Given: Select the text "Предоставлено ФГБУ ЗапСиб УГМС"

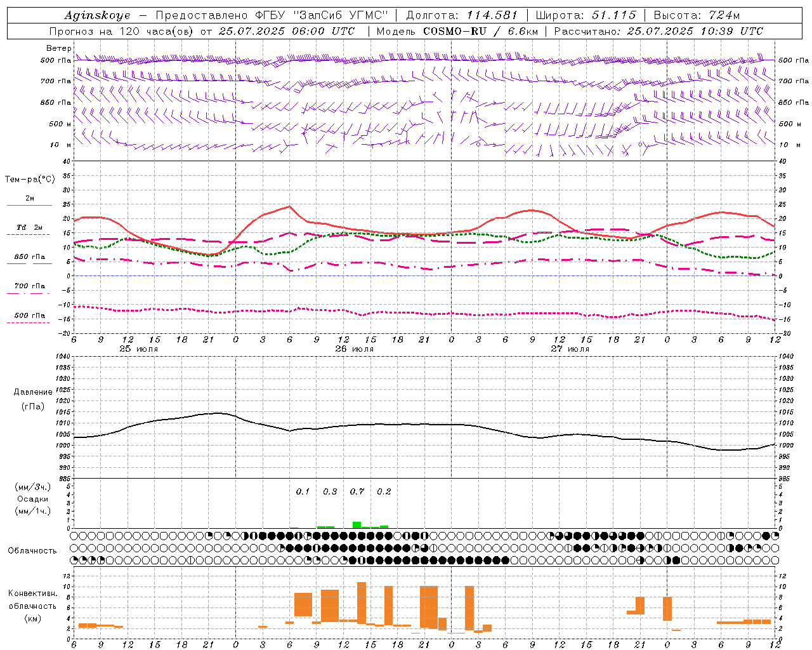Looking at the screenshot, I should 271,15.
